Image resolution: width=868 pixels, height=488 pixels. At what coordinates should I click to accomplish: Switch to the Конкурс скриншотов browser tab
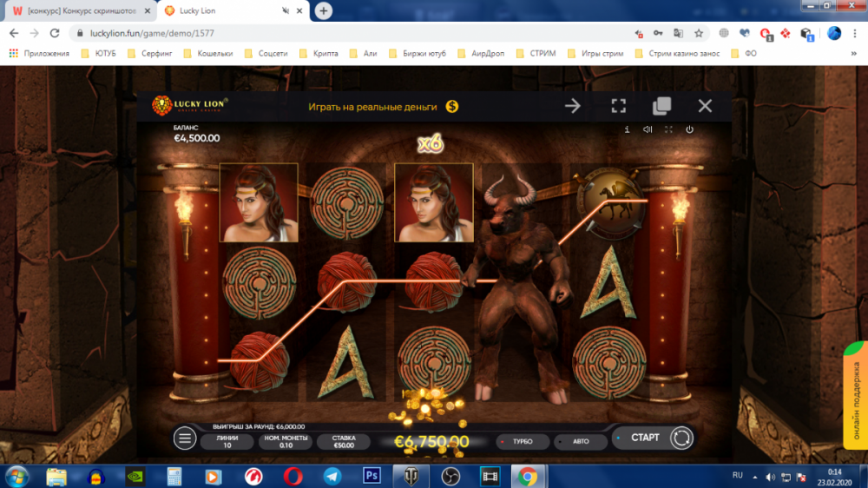[x=78, y=10]
